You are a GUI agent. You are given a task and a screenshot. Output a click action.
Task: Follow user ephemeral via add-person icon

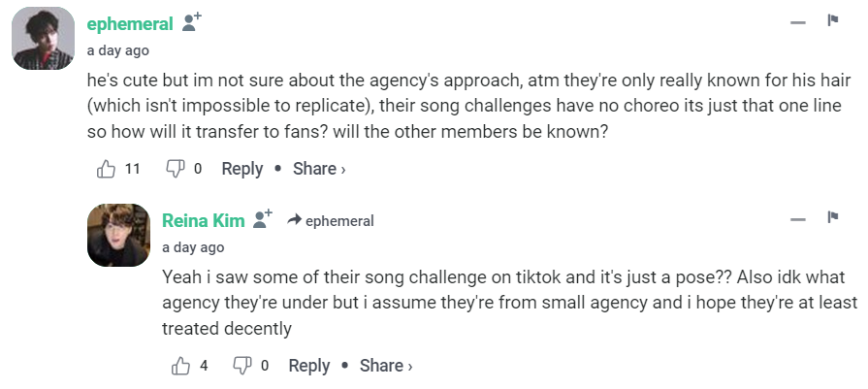click(x=192, y=22)
